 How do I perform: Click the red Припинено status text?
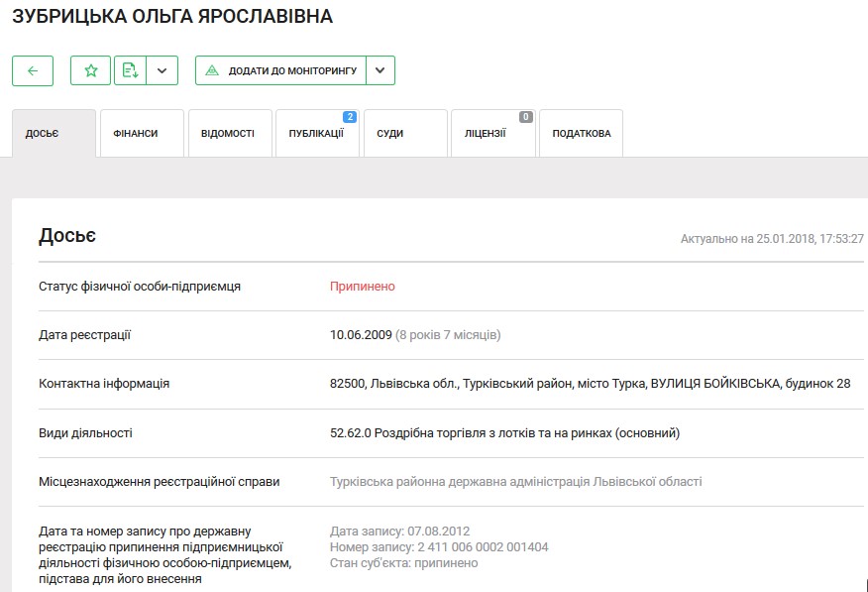coord(363,287)
